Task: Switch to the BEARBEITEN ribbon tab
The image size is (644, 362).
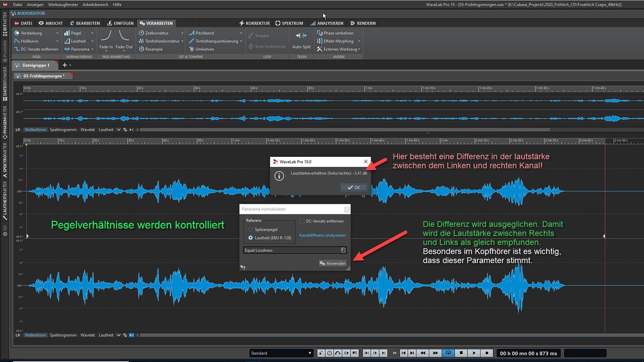Action: [85, 23]
